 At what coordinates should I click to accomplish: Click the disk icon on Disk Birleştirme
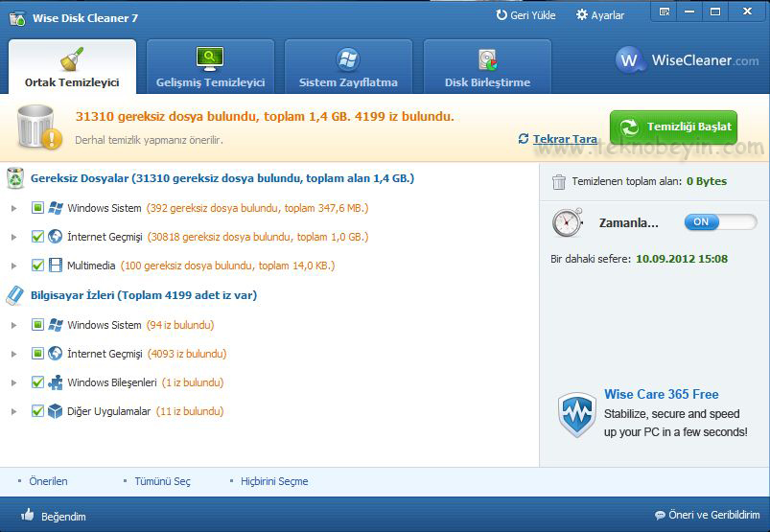pos(488,59)
